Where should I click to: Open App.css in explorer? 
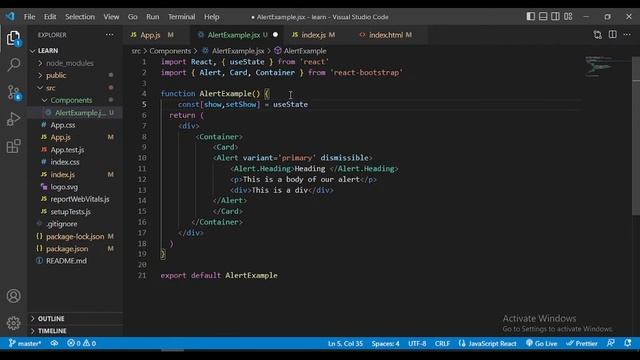point(76,125)
